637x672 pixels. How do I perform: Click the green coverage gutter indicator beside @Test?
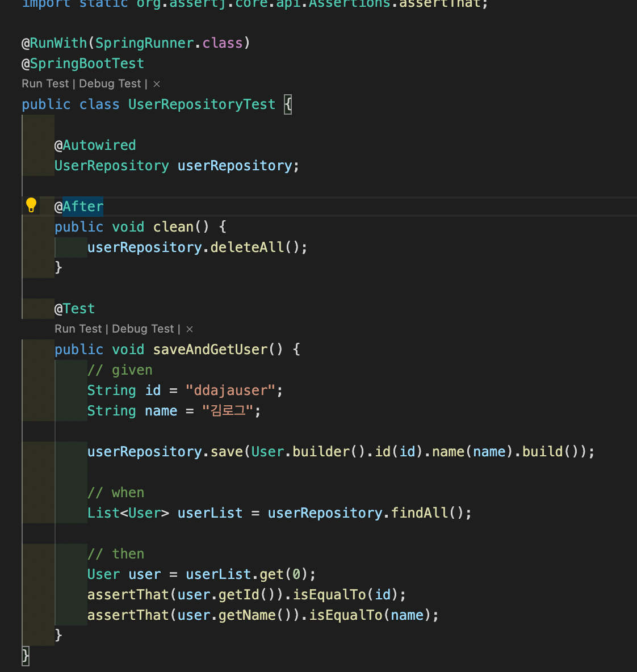pos(37,308)
